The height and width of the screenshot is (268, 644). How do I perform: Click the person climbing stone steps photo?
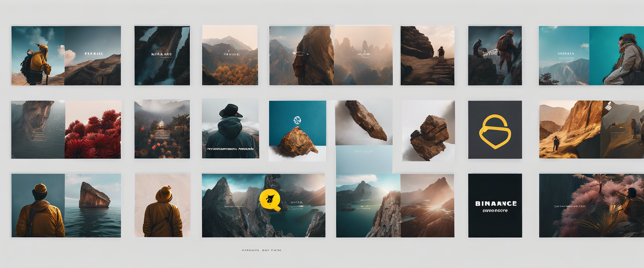click(x=427, y=55)
